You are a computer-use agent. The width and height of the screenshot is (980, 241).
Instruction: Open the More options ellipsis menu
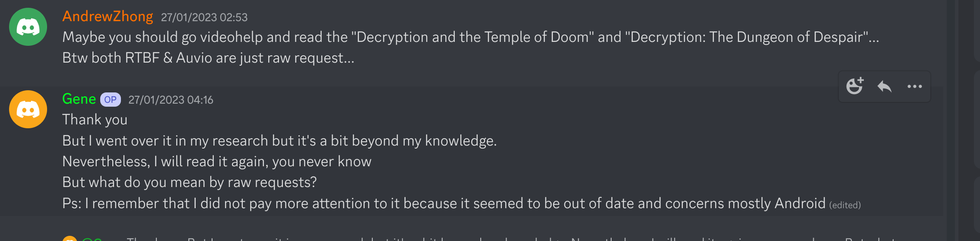coord(914,86)
